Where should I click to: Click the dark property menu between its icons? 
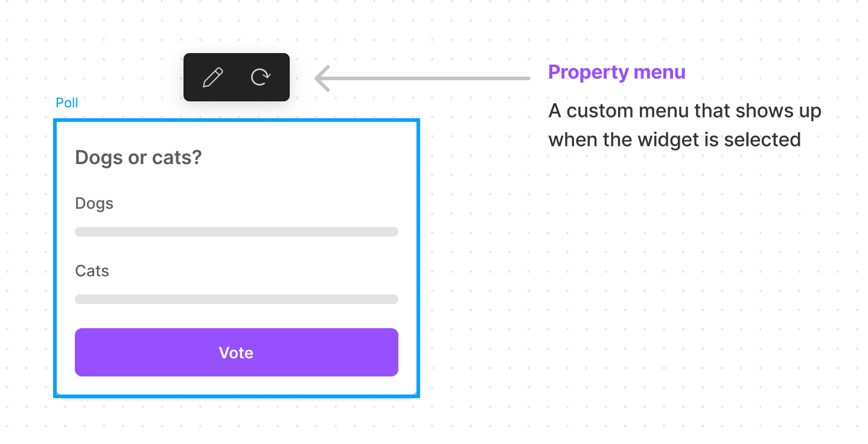pyautogui.click(x=237, y=77)
